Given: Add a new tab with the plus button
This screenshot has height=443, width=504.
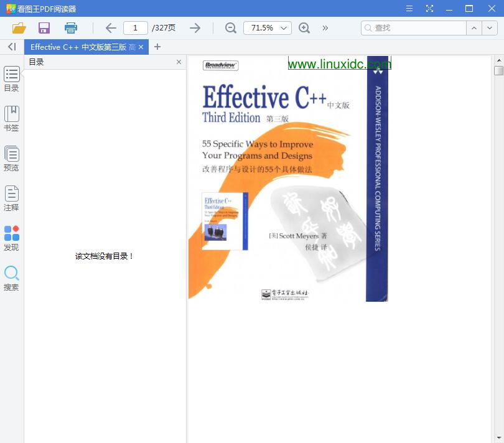Looking at the screenshot, I should [x=157, y=47].
